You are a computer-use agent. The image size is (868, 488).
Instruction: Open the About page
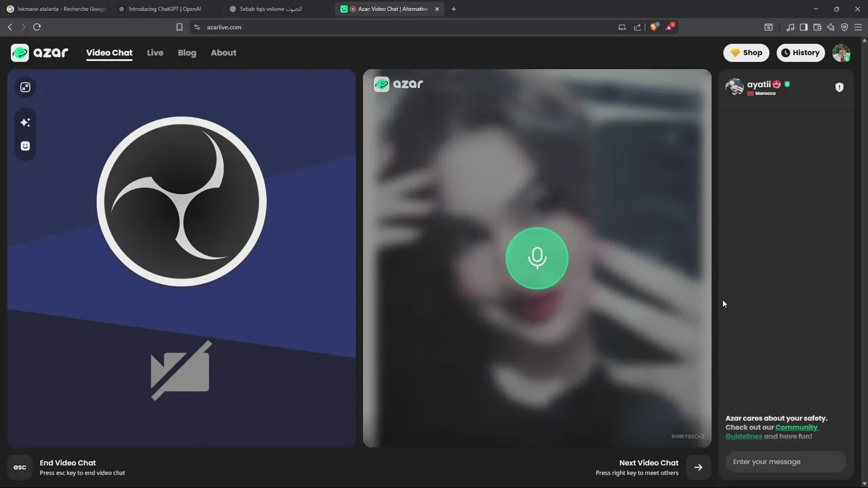pos(224,53)
